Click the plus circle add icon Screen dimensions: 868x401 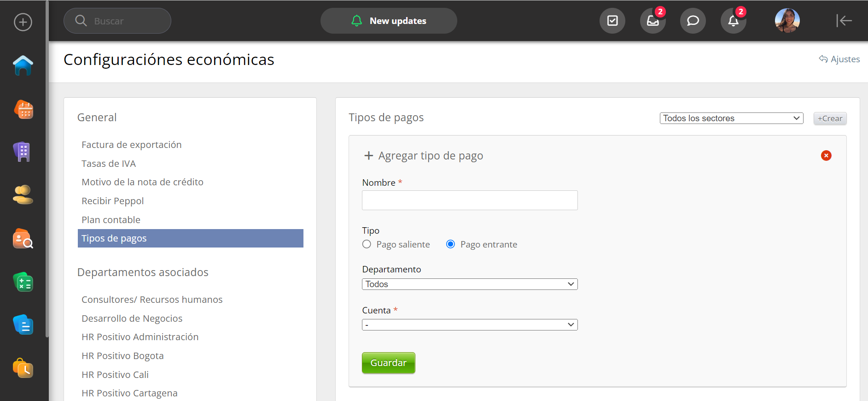click(x=23, y=22)
